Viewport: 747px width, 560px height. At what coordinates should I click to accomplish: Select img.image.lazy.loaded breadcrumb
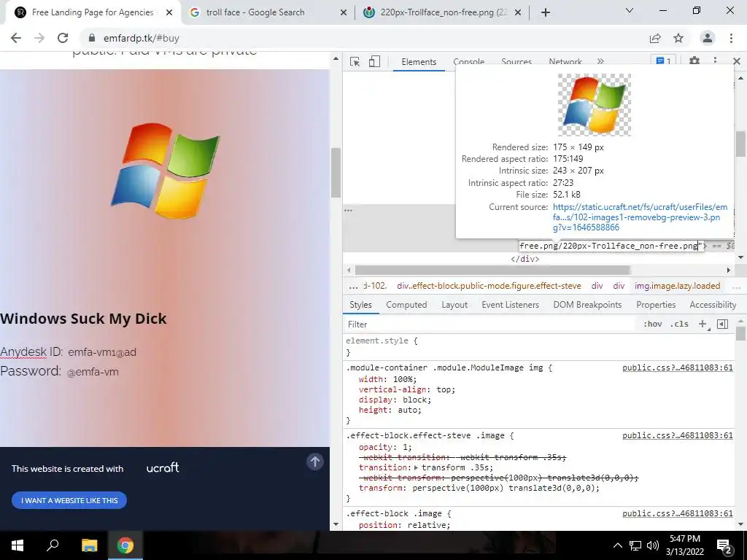tap(677, 286)
